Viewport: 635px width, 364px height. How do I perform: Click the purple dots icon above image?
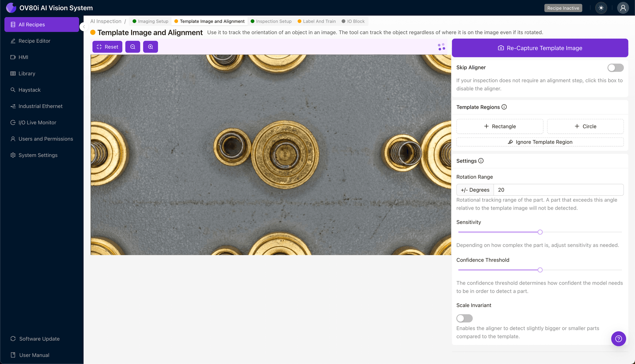[442, 47]
